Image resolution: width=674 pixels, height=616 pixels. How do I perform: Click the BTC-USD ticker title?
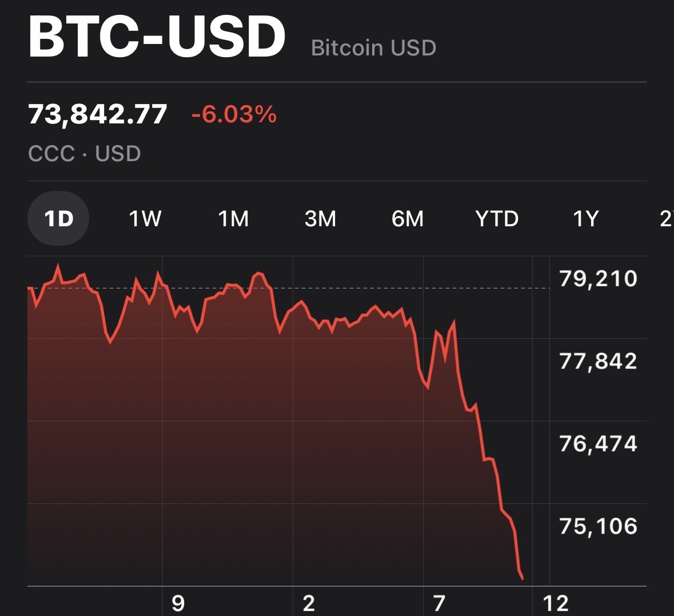tap(157, 36)
